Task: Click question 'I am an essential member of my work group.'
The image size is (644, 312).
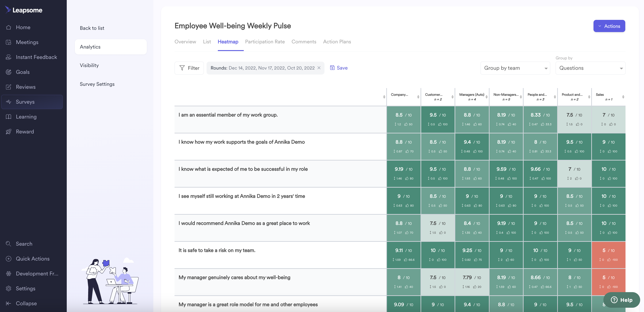Action: (x=228, y=115)
